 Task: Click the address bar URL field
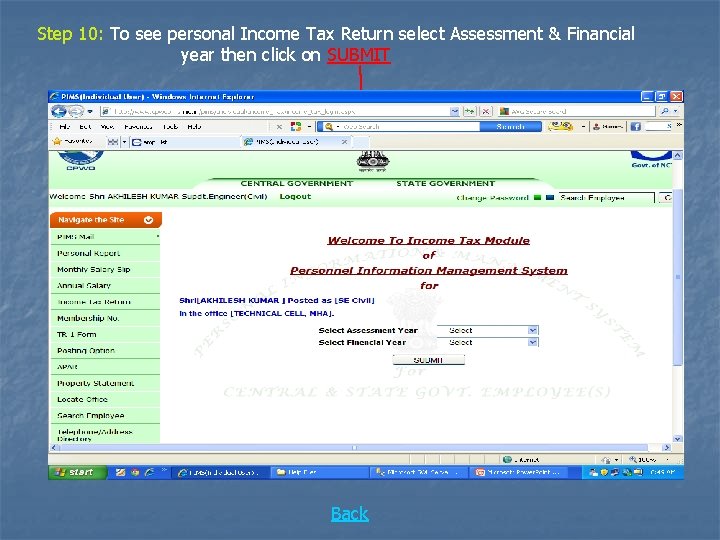click(274, 111)
